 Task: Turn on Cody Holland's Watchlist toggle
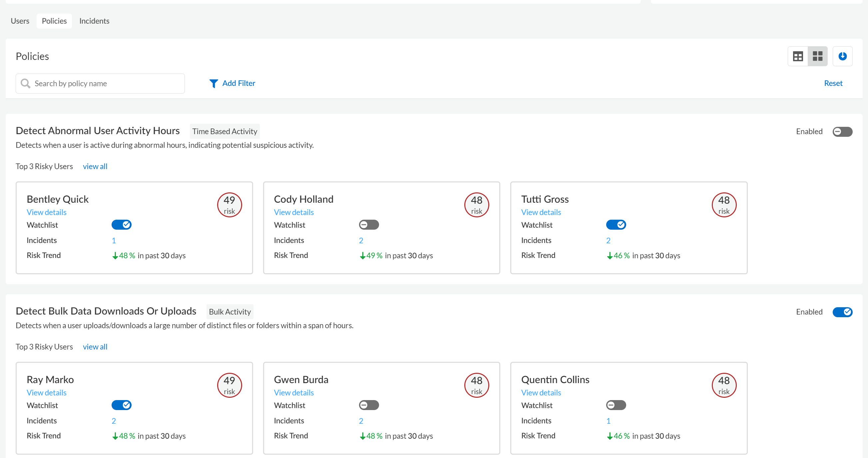(369, 225)
